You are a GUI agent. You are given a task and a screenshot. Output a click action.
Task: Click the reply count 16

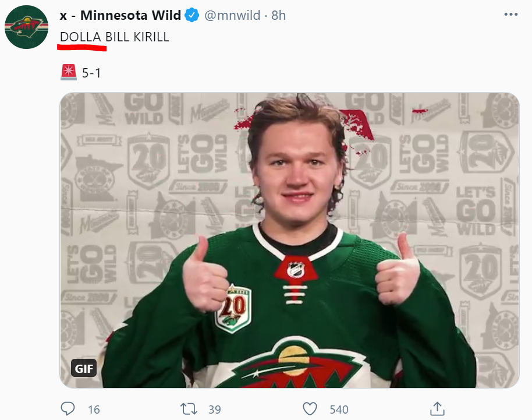coord(94,410)
